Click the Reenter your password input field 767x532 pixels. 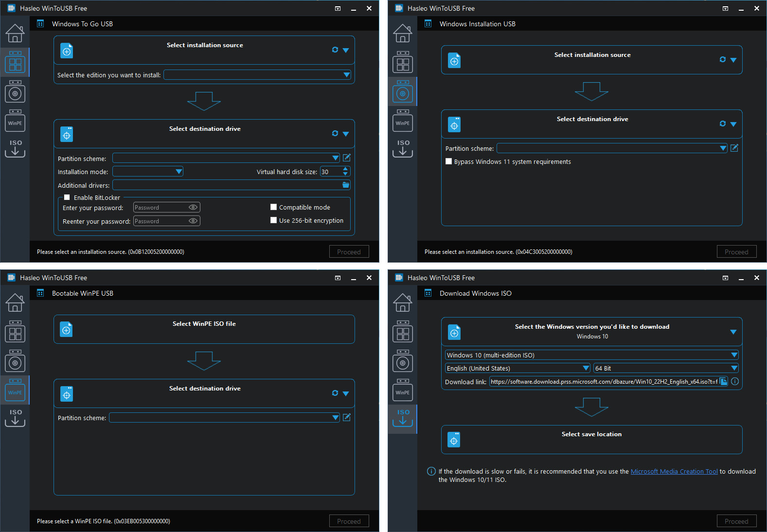[x=167, y=221]
